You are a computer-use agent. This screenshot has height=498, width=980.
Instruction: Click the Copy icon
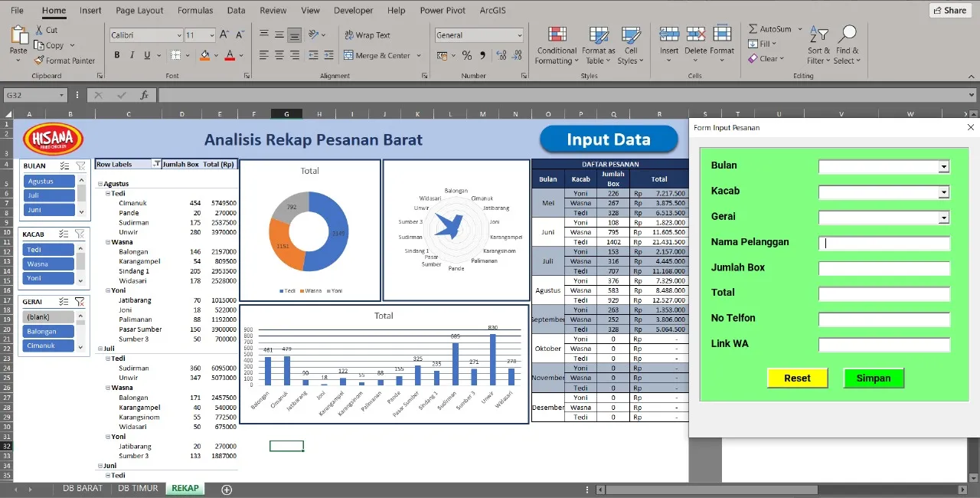point(40,45)
